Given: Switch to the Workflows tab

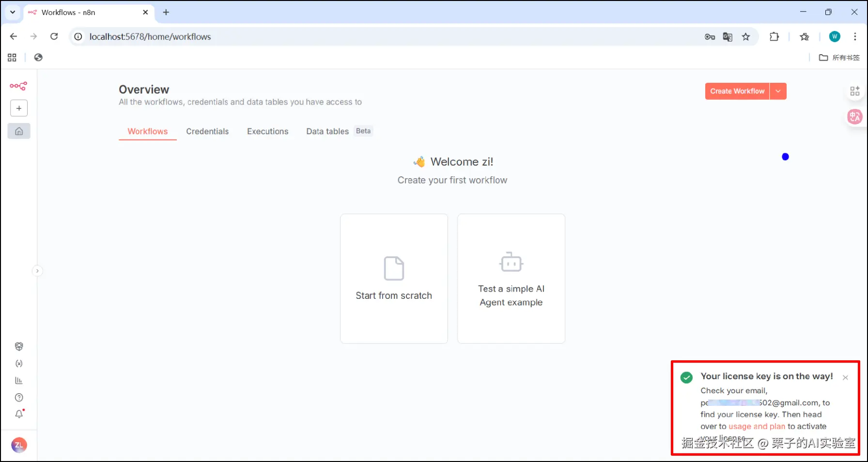Looking at the screenshot, I should pyautogui.click(x=148, y=131).
